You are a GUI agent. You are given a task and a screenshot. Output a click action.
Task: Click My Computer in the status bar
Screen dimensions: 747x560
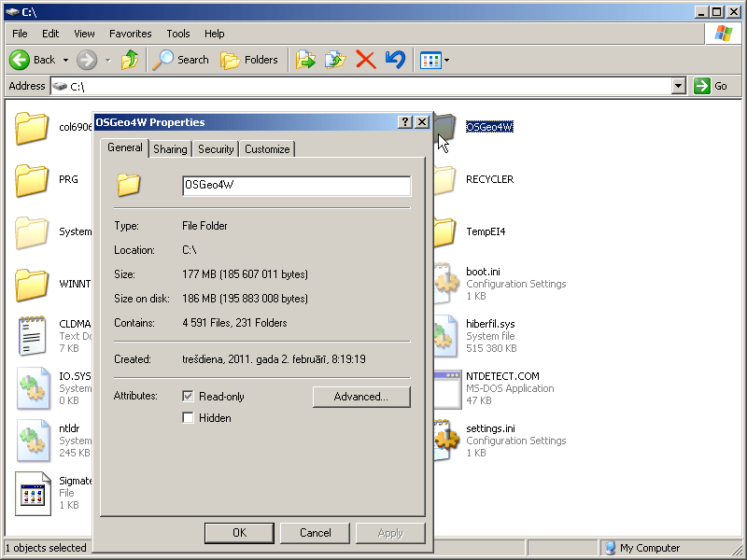(x=649, y=548)
